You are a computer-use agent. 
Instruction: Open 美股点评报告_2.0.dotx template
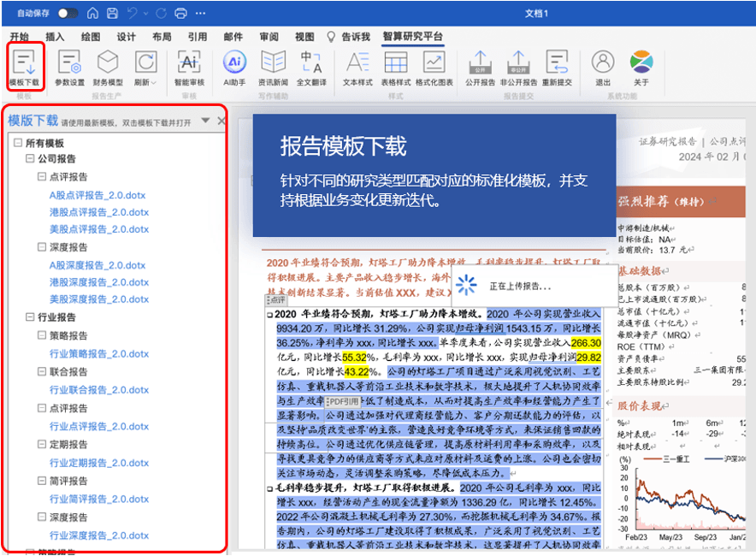pos(99,229)
